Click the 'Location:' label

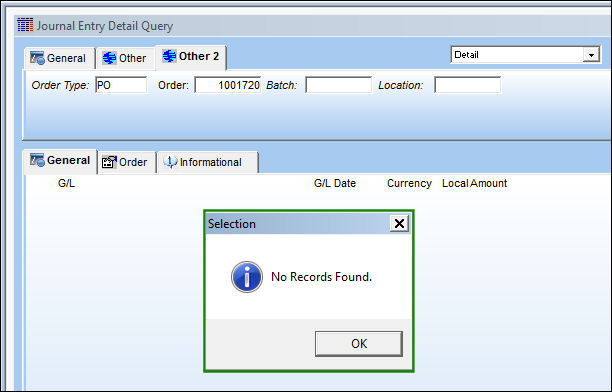(x=400, y=85)
